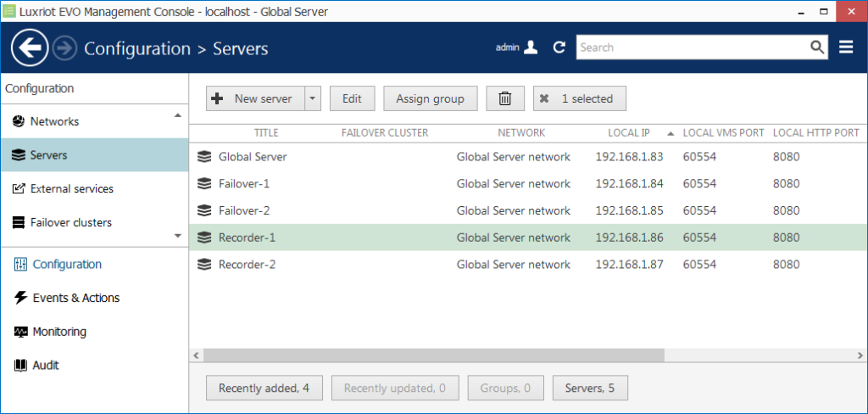Click the trash delete button
The width and height of the screenshot is (868, 414).
click(505, 98)
